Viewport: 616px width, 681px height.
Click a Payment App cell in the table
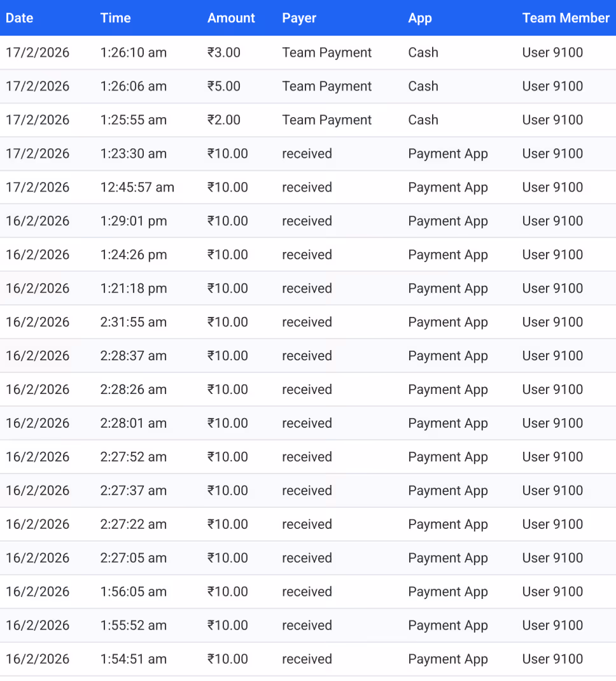tap(448, 153)
